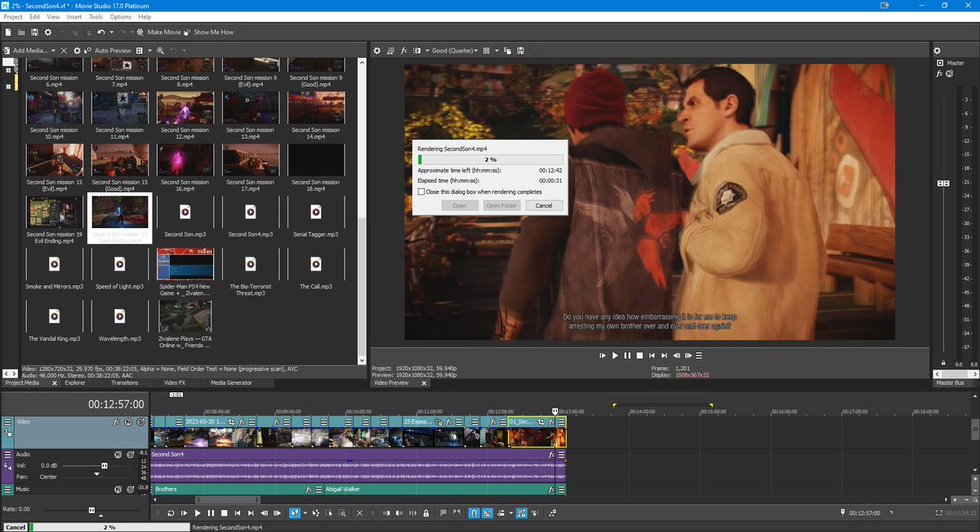Open the media thumbnail views dropdown arrow
Screen dimensions: 980x532
[149, 51]
